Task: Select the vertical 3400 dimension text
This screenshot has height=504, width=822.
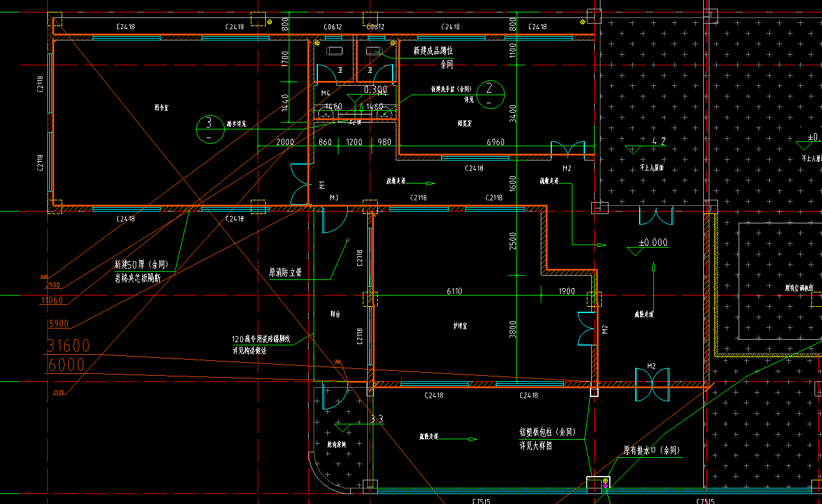Action: [x=513, y=113]
